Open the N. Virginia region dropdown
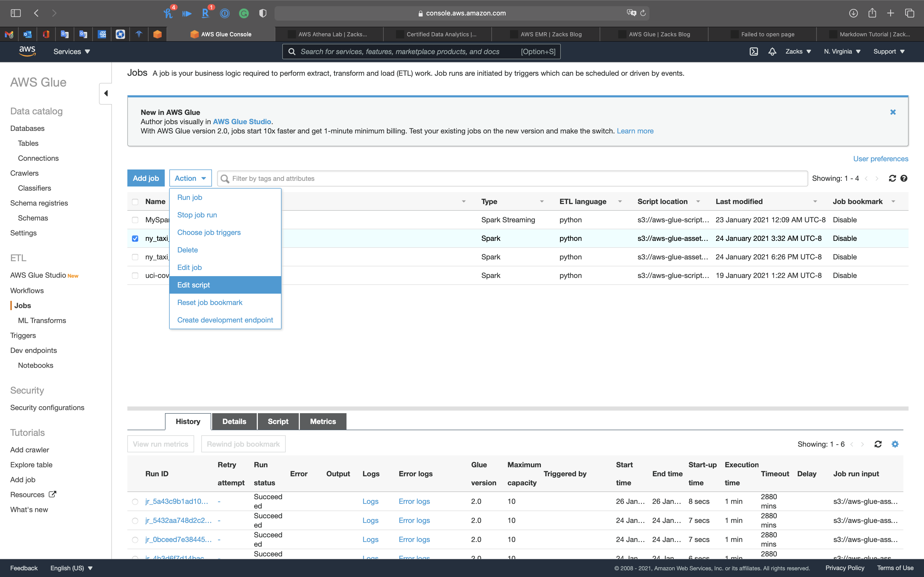Image resolution: width=924 pixels, height=577 pixels. [x=842, y=52]
